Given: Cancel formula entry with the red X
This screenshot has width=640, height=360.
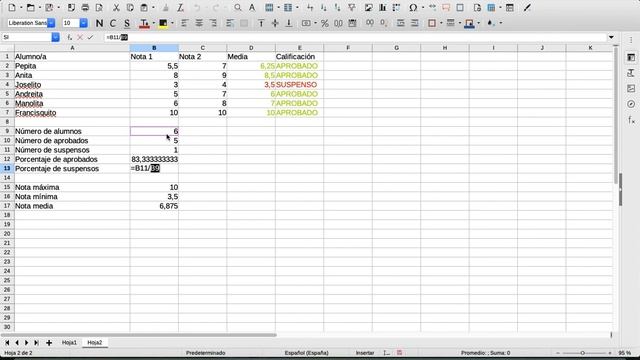Looking at the screenshot, I should point(80,37).
